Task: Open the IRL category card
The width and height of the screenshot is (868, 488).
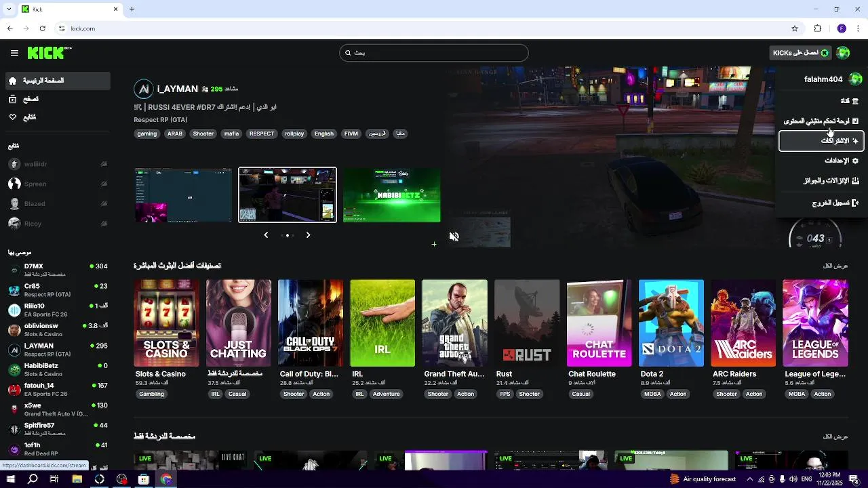Action: tap(382, 323)
